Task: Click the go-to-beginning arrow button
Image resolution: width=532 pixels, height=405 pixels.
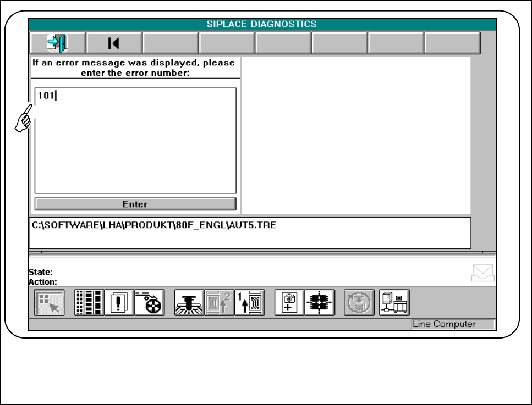Action: click(x=114, y=43)
